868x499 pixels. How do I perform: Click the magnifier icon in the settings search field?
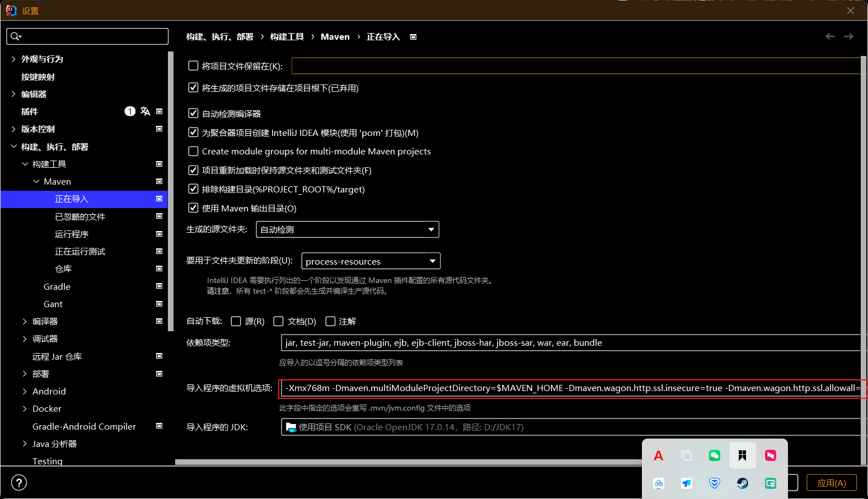(x=14, y=36)
